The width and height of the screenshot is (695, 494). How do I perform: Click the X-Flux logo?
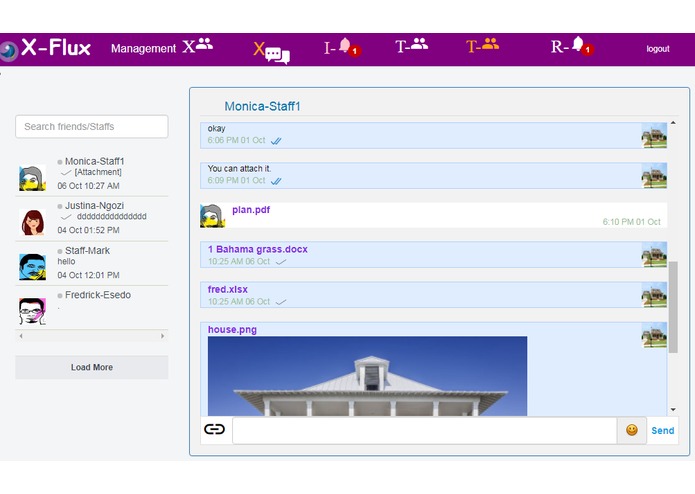pos(46,48)
